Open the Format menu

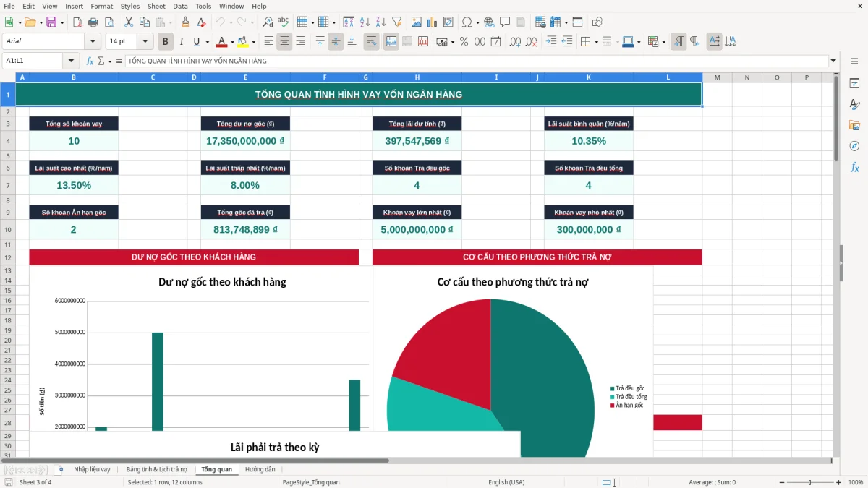coord(101,6)
